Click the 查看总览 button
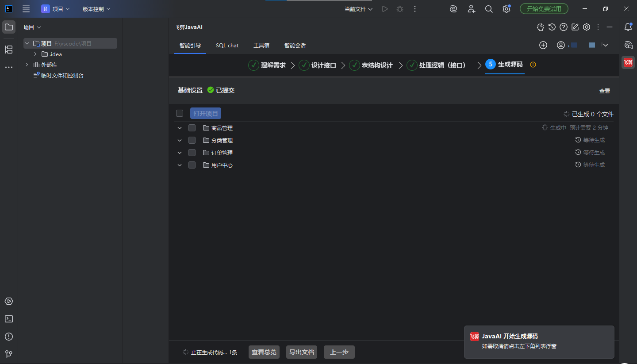The height and width of the screenshot is (364, 637). click(264, 352)
